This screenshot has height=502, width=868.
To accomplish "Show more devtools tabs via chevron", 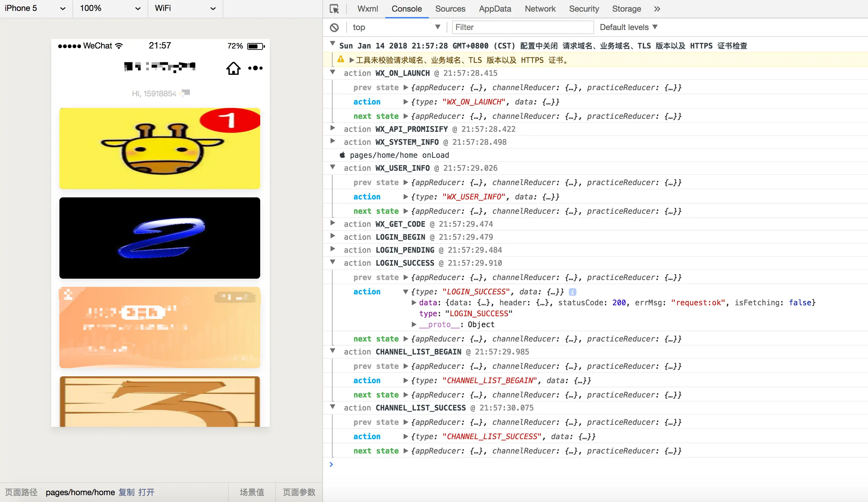I will tap(657, 9).
